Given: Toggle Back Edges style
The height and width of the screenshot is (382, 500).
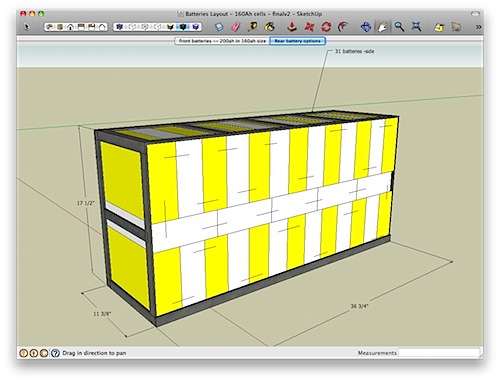Looking at the screenshot, I should [x=132, y=27].
